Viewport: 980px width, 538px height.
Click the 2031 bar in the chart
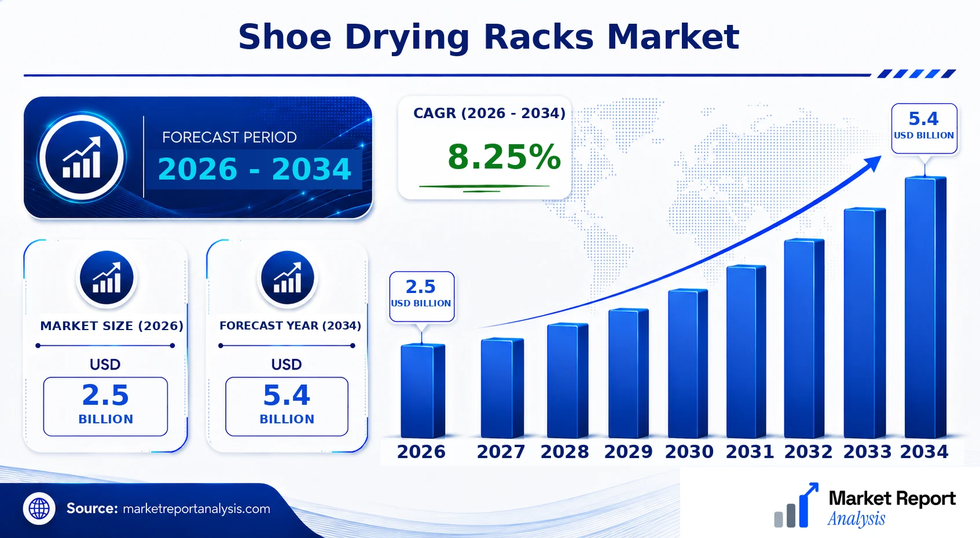coord(746,352)
